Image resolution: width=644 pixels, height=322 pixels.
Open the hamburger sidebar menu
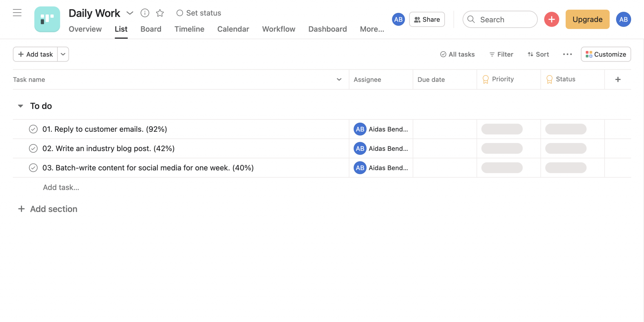pyautogui.click(x=17, y=13)
